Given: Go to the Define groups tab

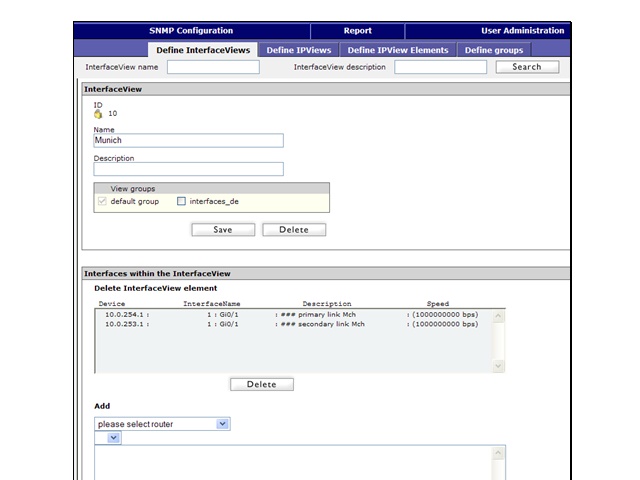Looking at the screenshot, I should 493,50.
